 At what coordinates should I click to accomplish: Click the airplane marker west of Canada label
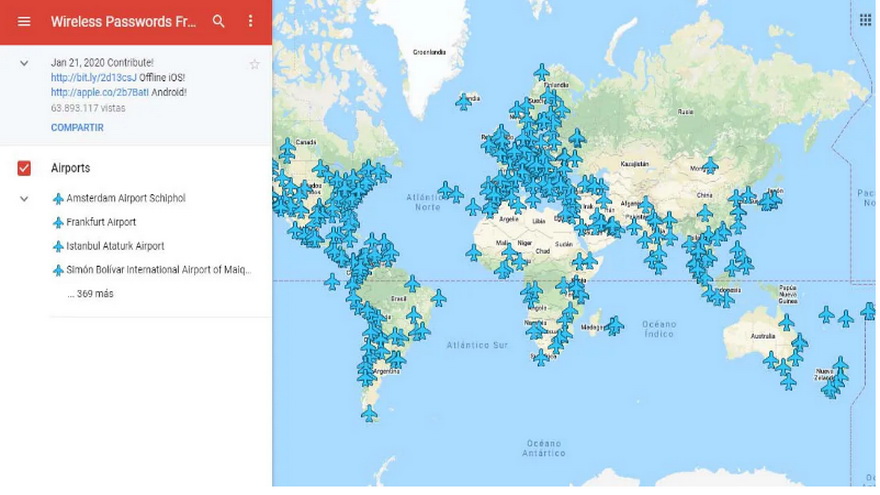pyautogui.click(x=288, y=149)
